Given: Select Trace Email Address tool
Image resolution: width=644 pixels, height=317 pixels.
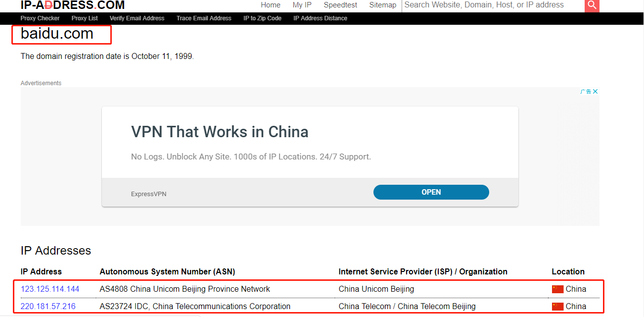Looking at the screenshot, I should (204, 18).
